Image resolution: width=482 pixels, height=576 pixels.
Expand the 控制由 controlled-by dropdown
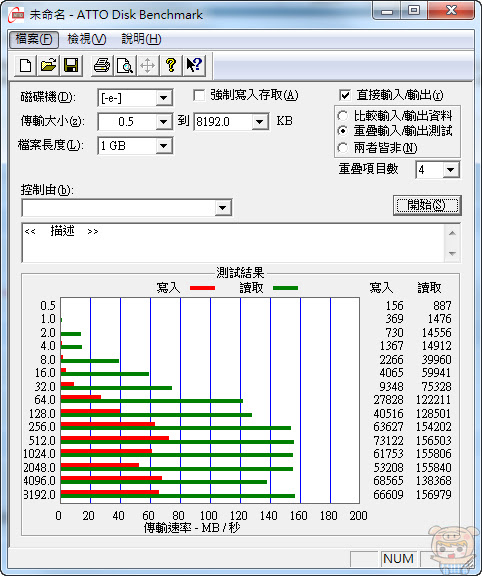click(223, 208)
